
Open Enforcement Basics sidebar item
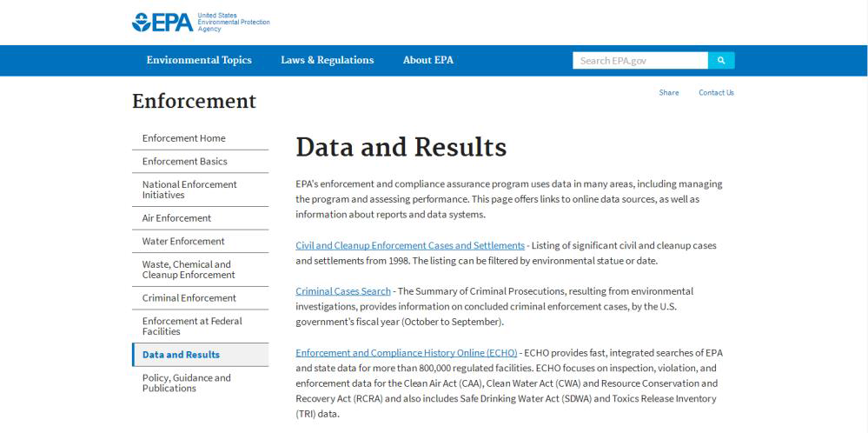201,161
